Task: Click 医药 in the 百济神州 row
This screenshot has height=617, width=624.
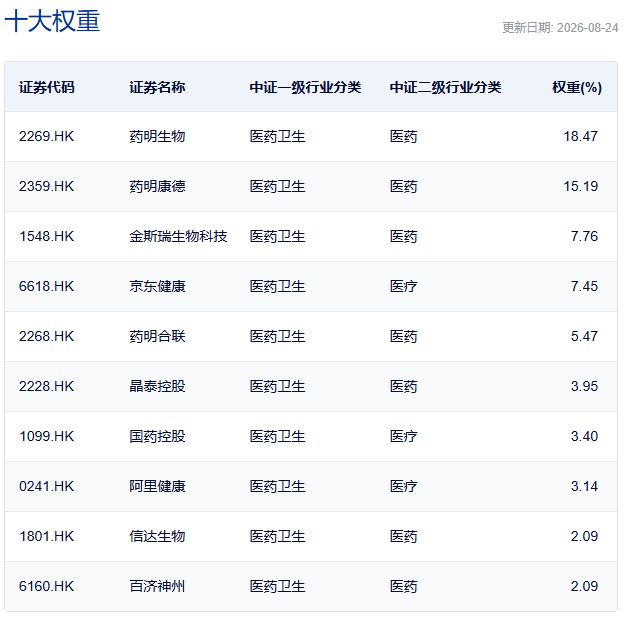Action: [x=404, y=586]
